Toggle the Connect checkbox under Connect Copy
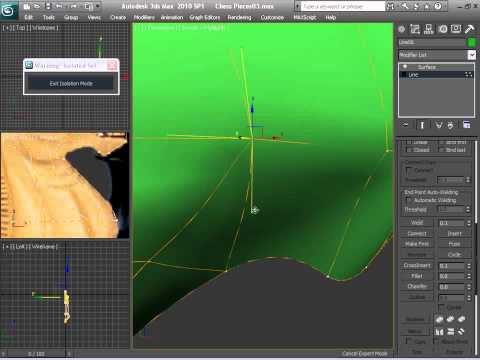Screen dimensions: 480x360 point(408,170)
